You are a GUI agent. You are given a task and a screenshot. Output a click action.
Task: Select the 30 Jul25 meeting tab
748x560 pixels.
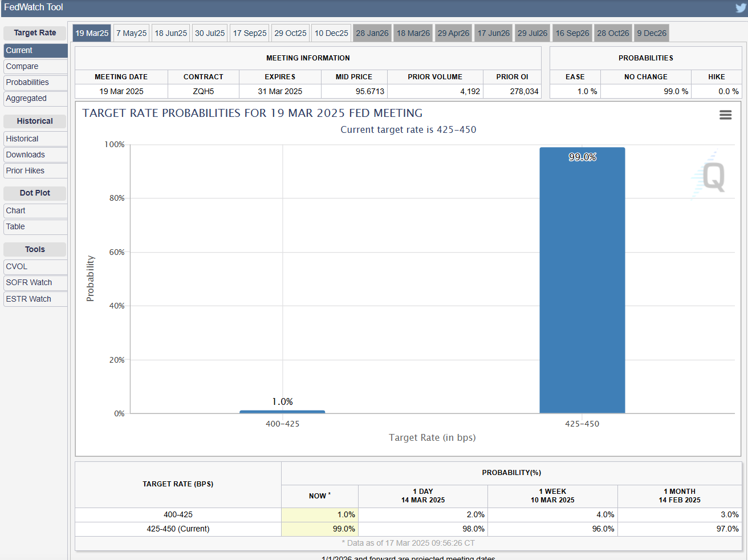210,33
